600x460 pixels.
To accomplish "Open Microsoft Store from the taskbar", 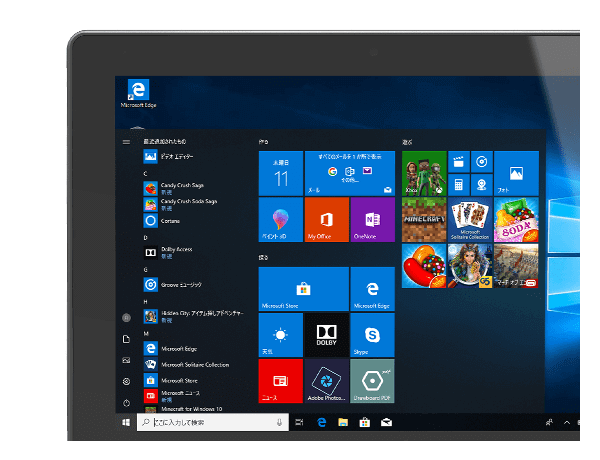I will [x=365, y=422].
